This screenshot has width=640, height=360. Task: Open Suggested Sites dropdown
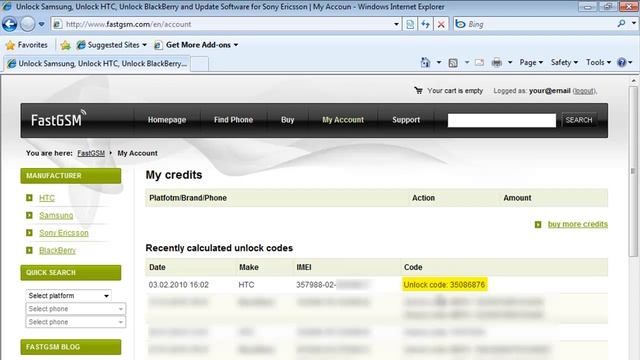[112, 45]
